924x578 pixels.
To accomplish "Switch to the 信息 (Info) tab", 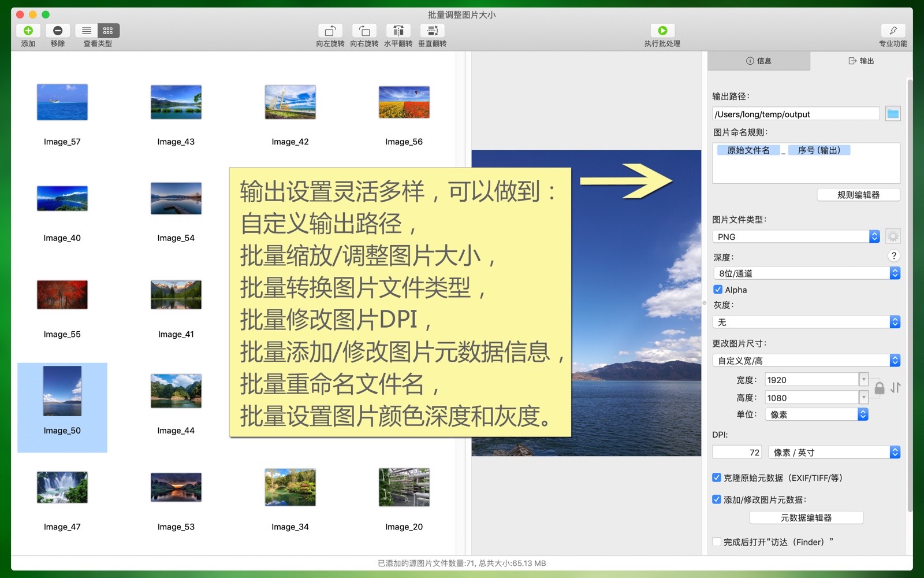I will click(758, 61).
